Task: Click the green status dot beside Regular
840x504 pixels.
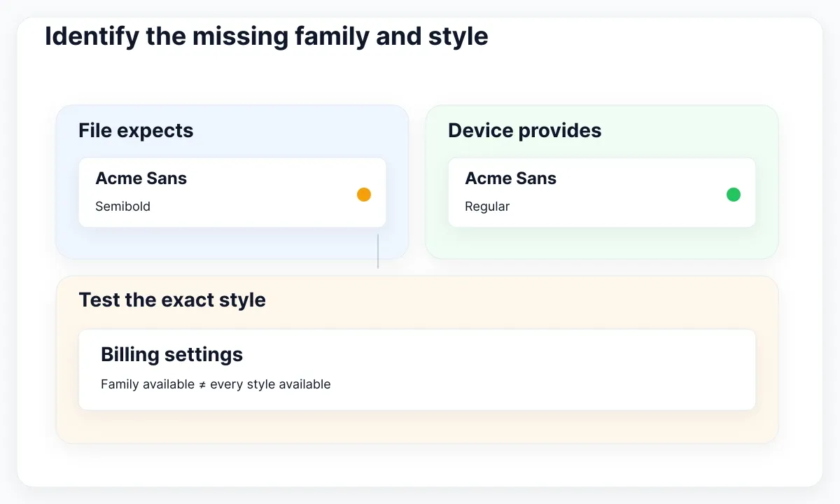Action: point(734,195)
